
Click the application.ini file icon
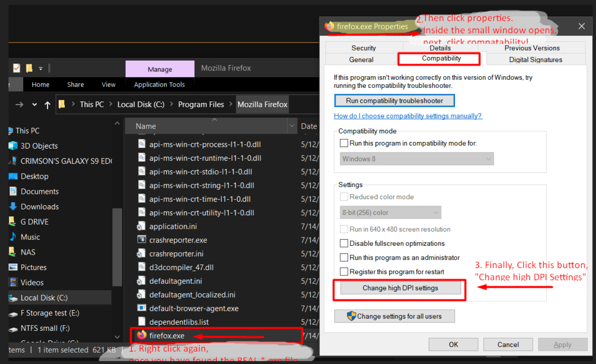141,226
